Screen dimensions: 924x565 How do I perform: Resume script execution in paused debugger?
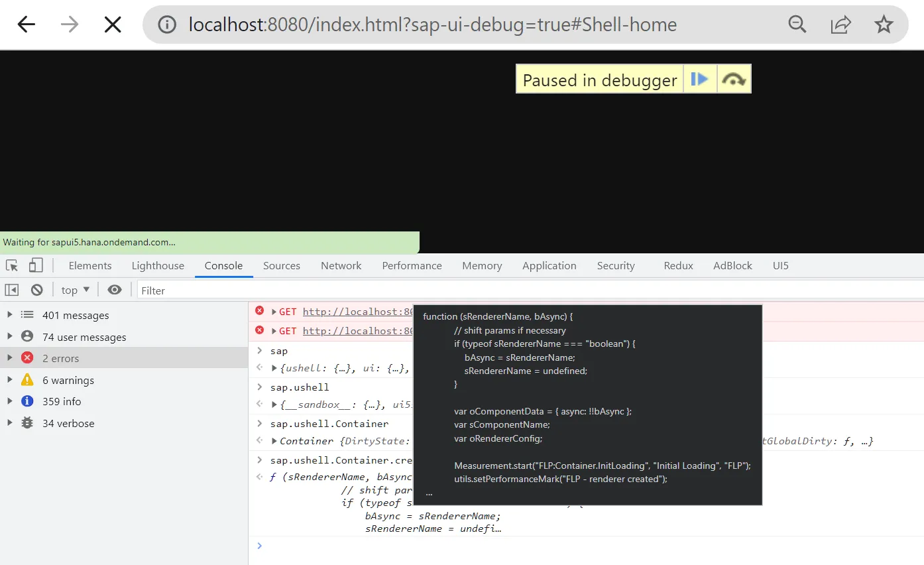(x=700, y=80)
